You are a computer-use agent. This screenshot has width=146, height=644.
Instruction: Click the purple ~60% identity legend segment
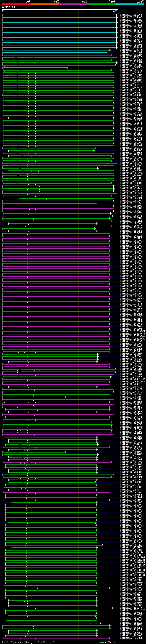click(x=73, y=4)
